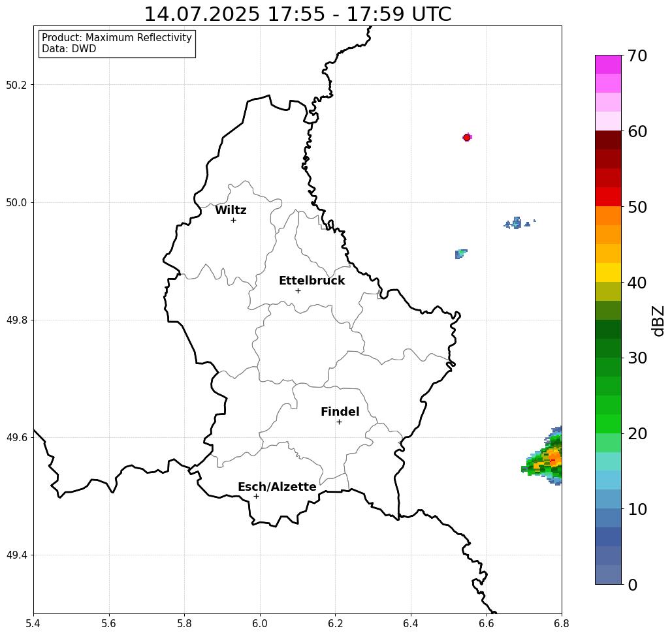Click the Ettelbruck station label
The height and width of the screenshot is (635, 672).
[x=312, y=281]
